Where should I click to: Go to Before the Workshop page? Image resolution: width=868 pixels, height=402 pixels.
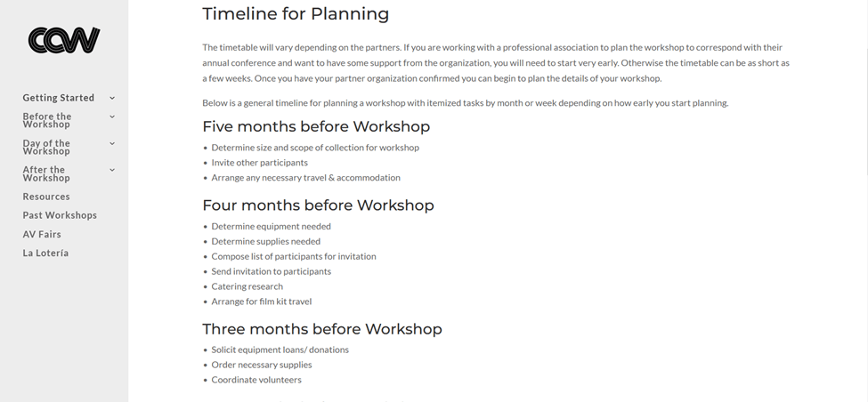(x=47, y=120)
